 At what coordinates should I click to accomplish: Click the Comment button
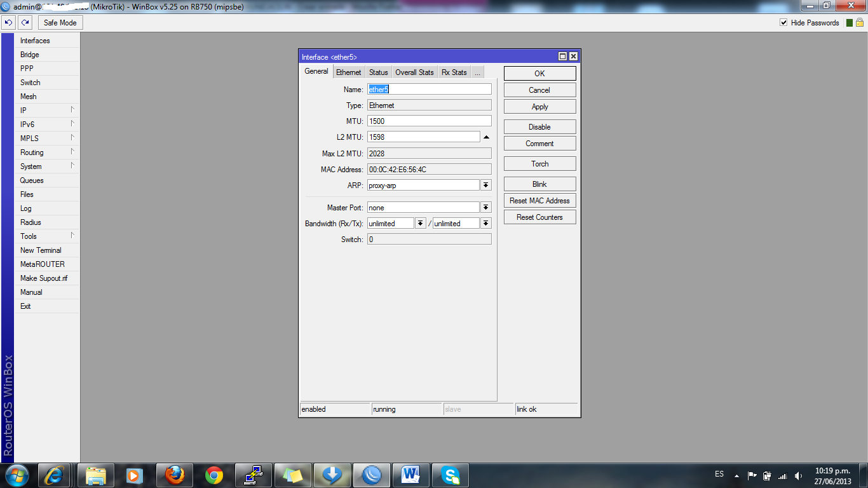[540, 144]
